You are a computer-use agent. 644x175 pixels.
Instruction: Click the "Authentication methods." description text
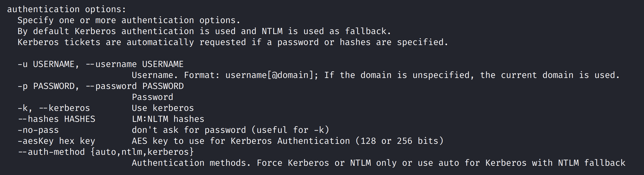(191, 163)
